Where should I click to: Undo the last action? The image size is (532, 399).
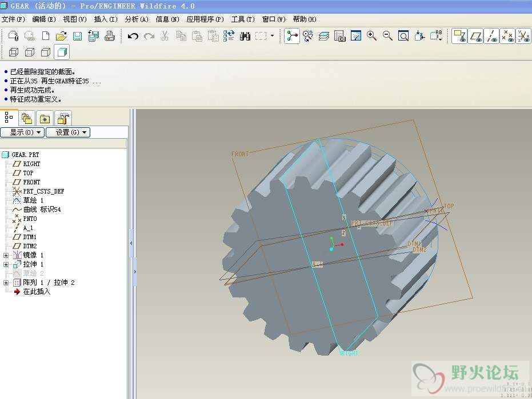pyautogui.click(x=133, y=35)
